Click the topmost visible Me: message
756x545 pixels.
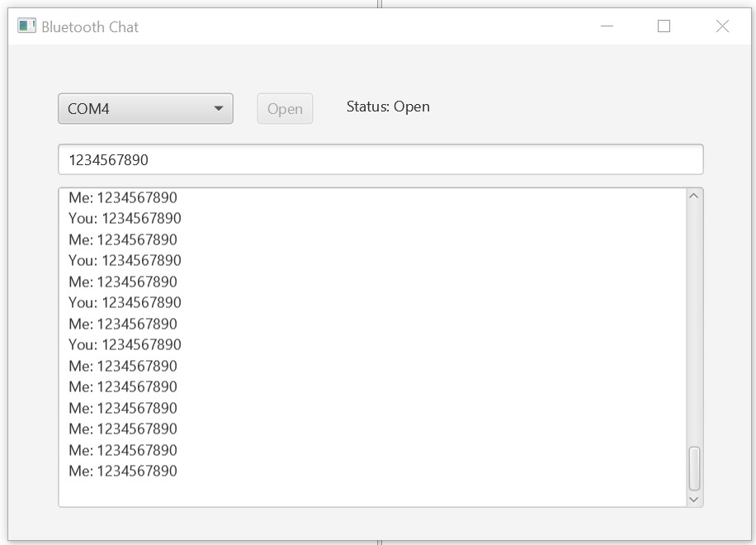point(123,198)
